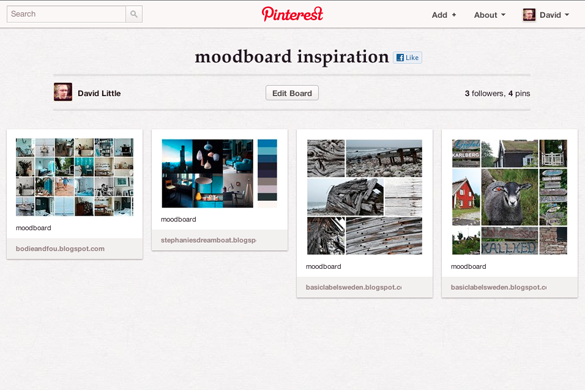Click the Pinterest logo

292,14
